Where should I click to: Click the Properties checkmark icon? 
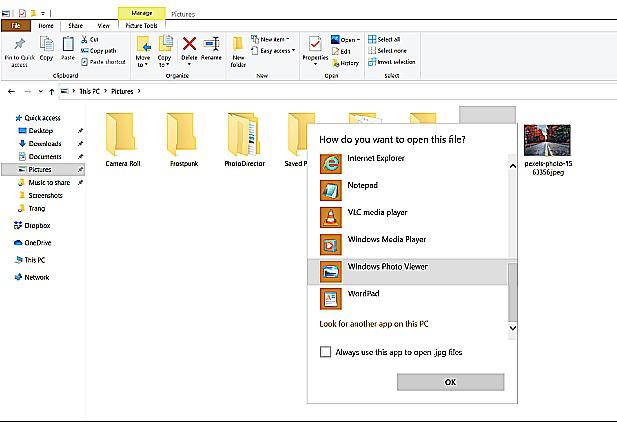(x=315, y=44)
